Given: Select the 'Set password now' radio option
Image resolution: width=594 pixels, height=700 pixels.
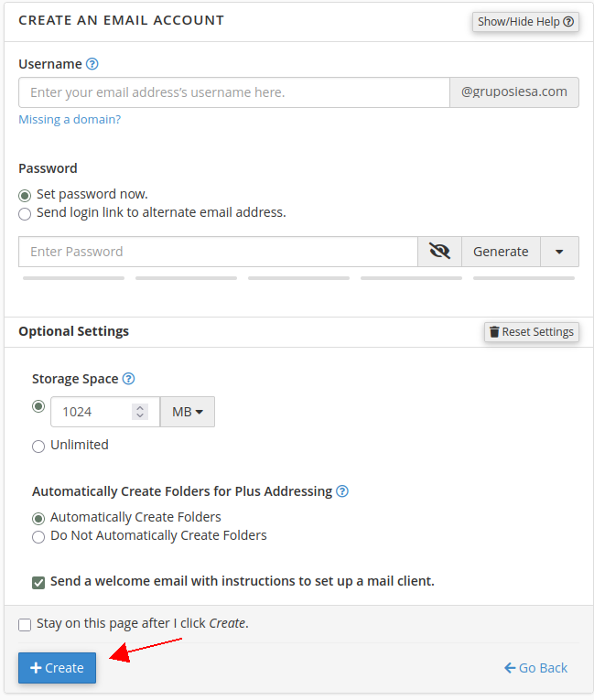Looking at the screenshot, I should click(x=25, y=195).
